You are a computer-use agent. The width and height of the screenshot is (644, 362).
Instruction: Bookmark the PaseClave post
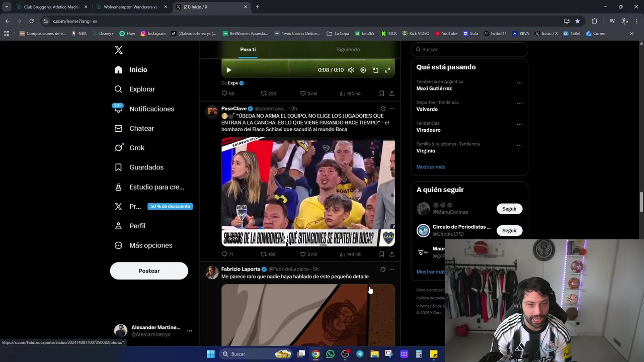tap(382, 254)
